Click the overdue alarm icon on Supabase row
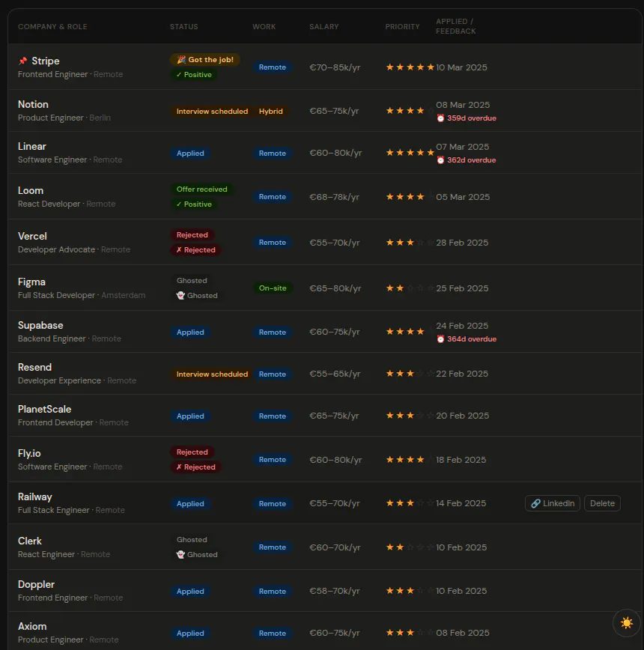The width and height of the screenshot is (644, 650). pyautogui.click(x=440, y=339)
